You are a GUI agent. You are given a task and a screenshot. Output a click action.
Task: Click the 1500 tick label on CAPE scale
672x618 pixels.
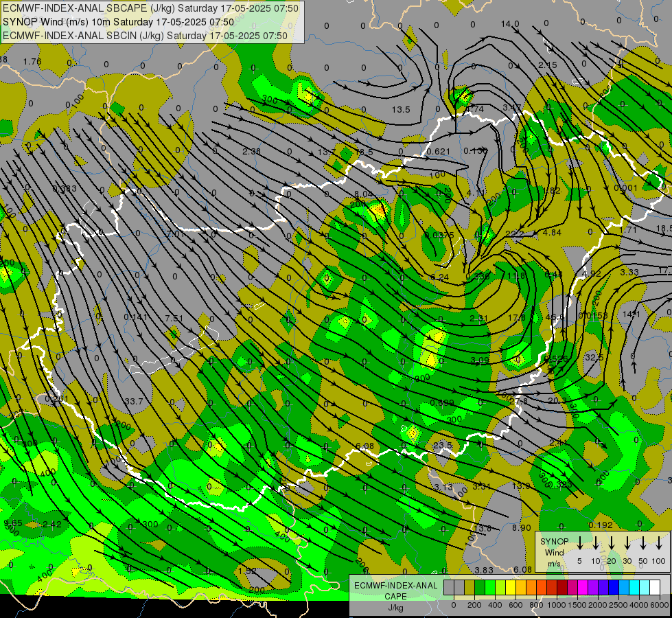577,605
